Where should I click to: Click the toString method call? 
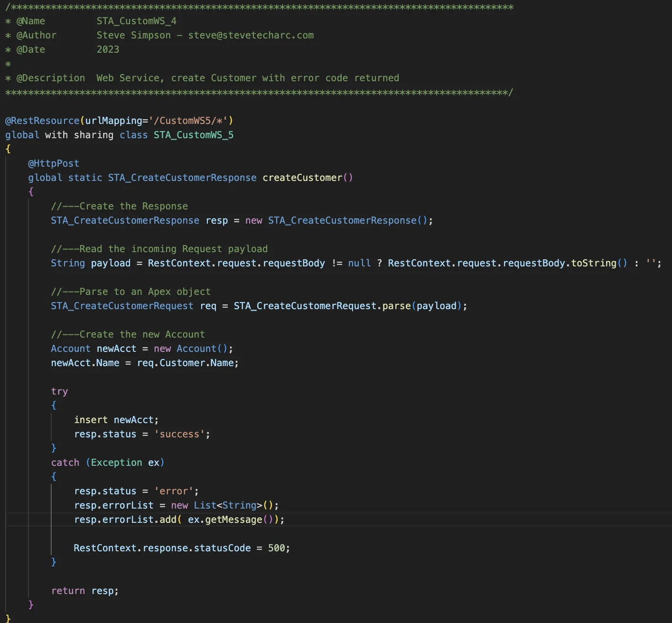point(594,263)
